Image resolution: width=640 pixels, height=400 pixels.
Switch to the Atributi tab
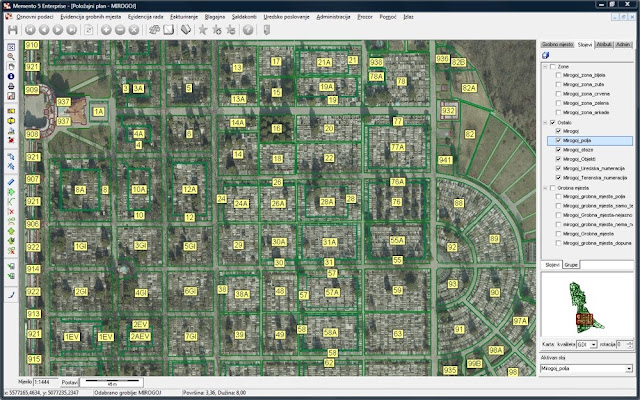(x=604, y=44)
